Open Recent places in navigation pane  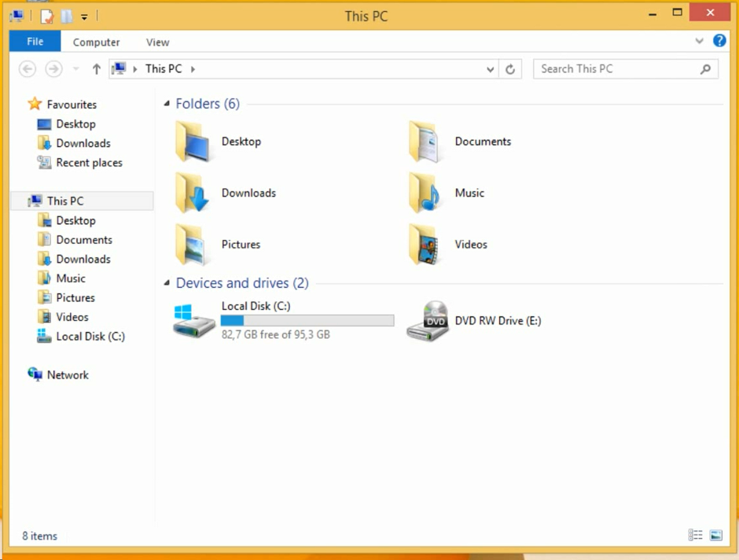[79, 163]
